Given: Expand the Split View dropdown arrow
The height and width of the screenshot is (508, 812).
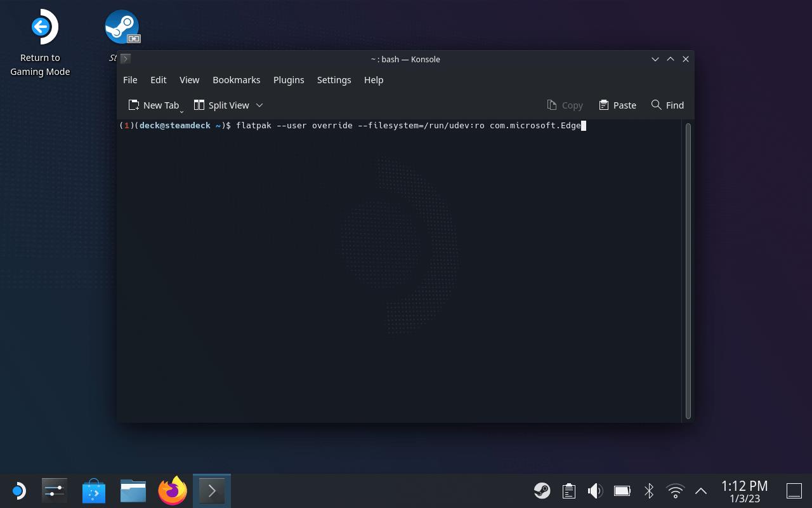Looking at the screenshot, I should point(259,105).
